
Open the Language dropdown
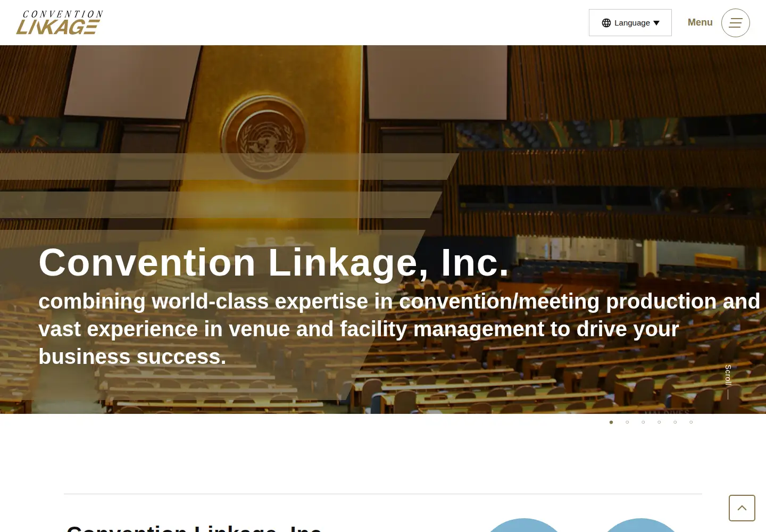click(630, 23)
